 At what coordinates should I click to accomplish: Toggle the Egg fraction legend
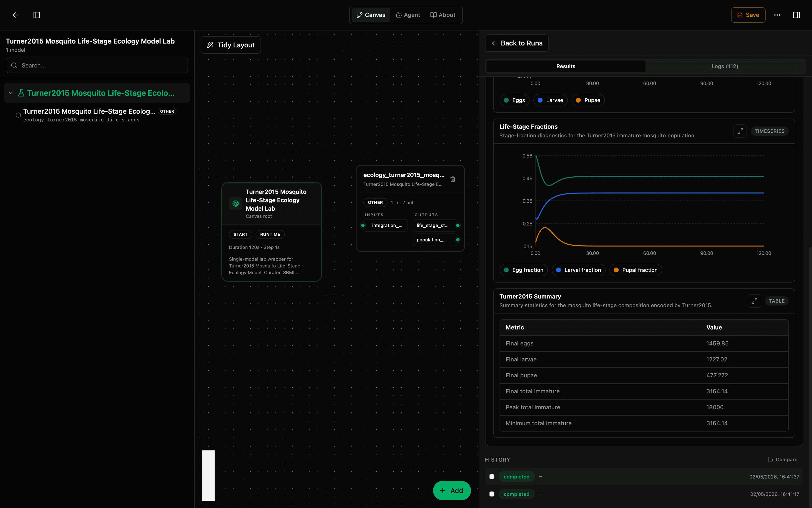[523, 270]
